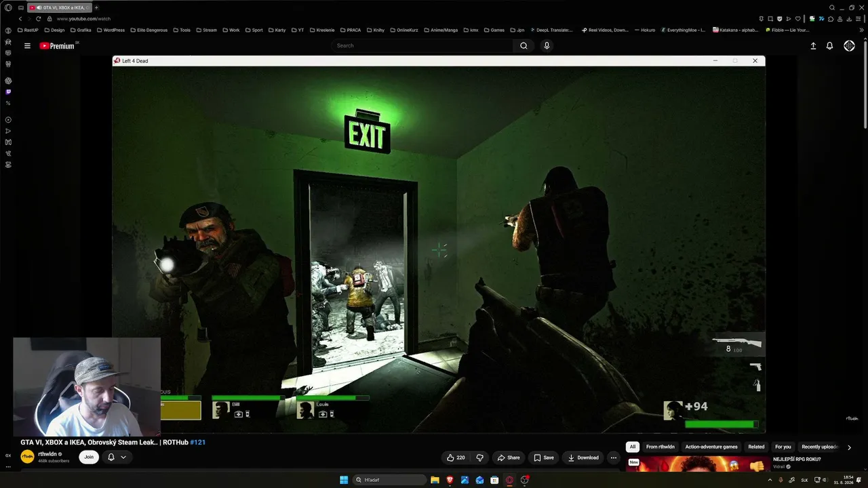Click the Windows taskbar search box
This screenshot has height=488, width=868.
tap(390, 480)
